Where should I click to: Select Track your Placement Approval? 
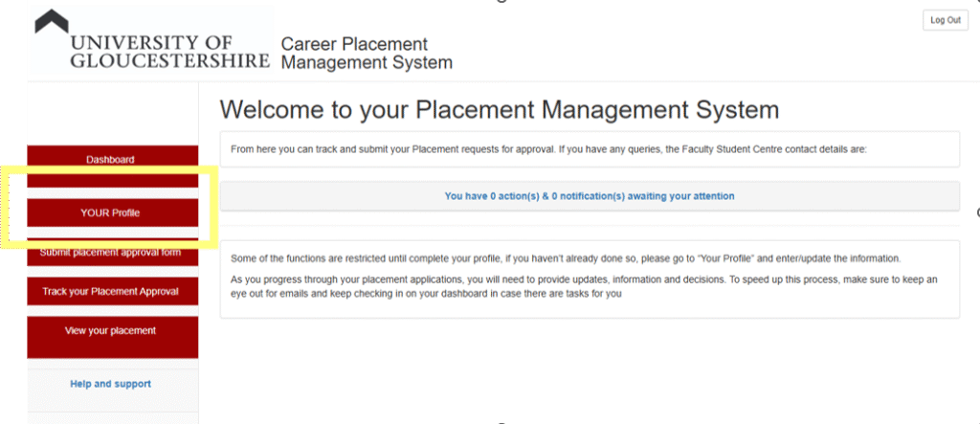pos(111,291)
